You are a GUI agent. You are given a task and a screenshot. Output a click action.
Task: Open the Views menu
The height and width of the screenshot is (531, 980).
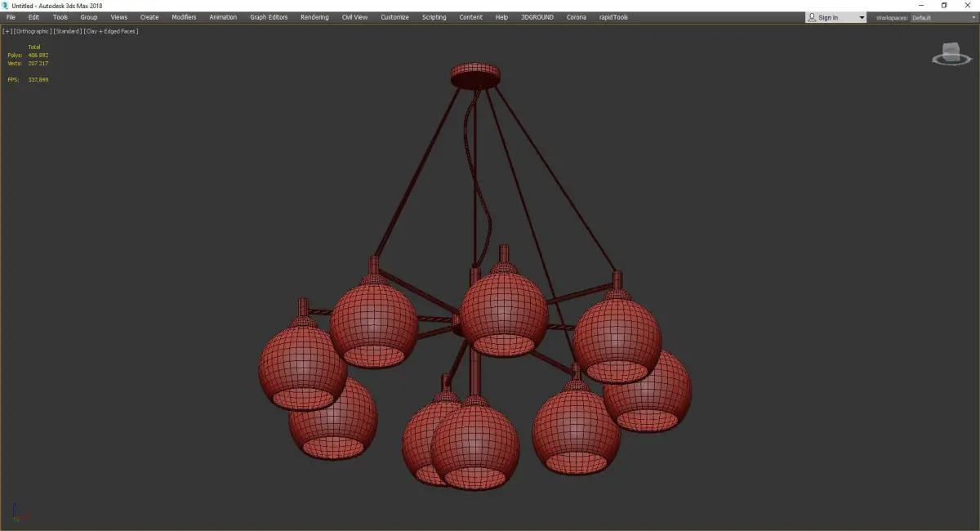click(x=119, y=17)
